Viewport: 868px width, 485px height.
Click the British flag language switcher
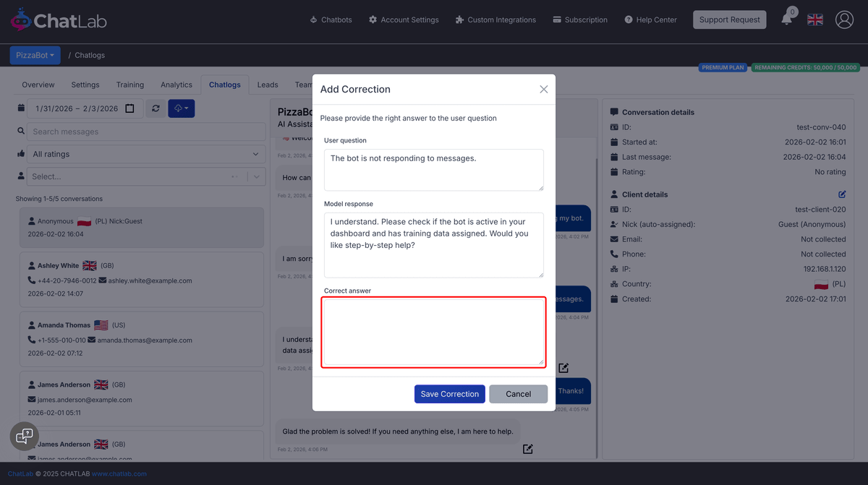(814, 20)
